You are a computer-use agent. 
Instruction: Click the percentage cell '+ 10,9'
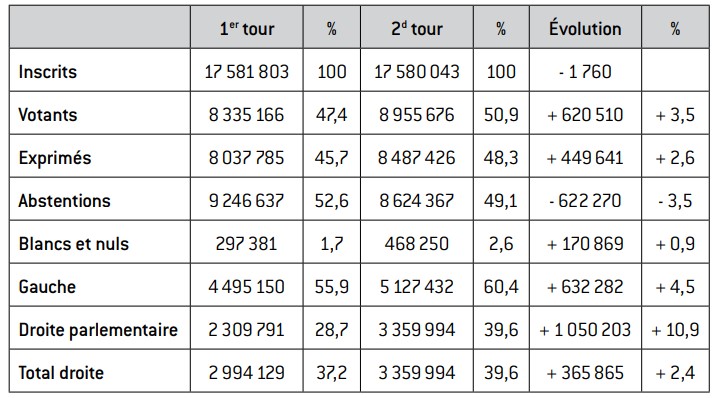[675, 330]
